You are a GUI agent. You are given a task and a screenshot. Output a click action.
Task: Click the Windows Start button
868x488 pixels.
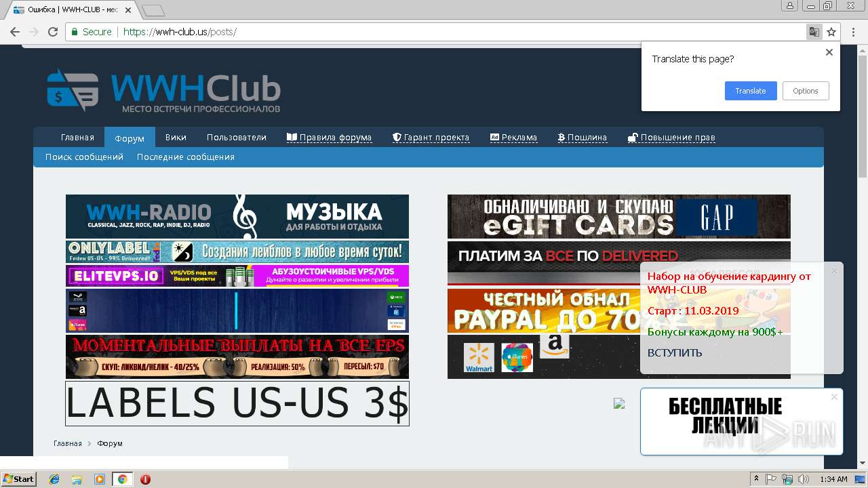18,479
